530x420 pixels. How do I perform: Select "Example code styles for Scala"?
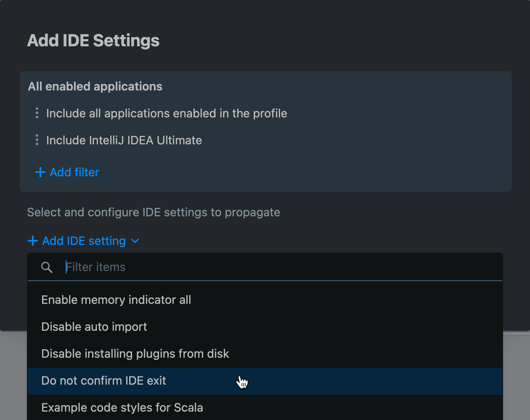[122, 407]
